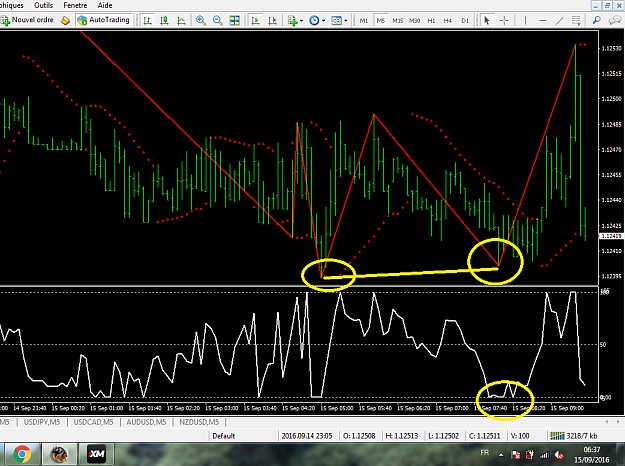Expand the templates dropdown arrow
This screenshot has height=466, width=625.
click(346, 20)
